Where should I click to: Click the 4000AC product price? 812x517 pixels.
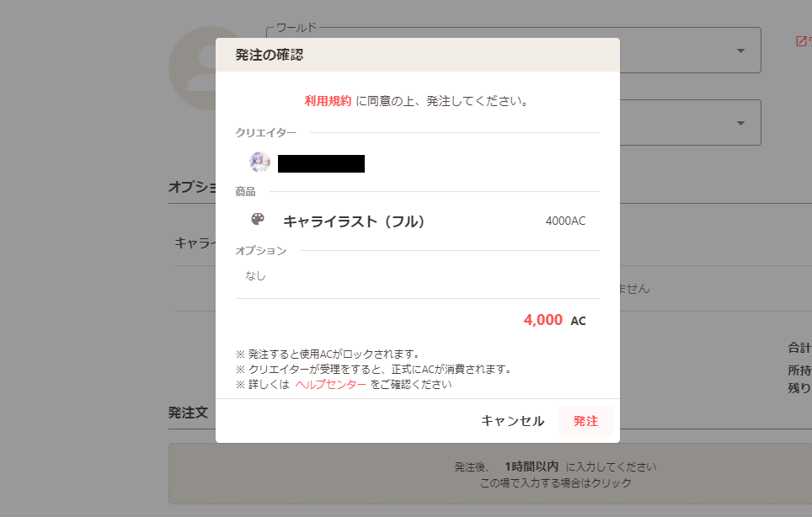(565, 221)
